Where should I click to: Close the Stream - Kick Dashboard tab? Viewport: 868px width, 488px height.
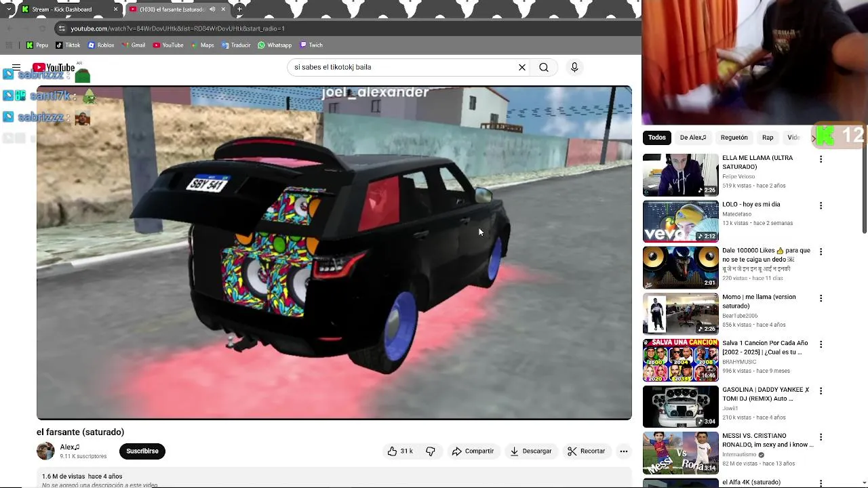pyautogui.click(x=115, y=9)
